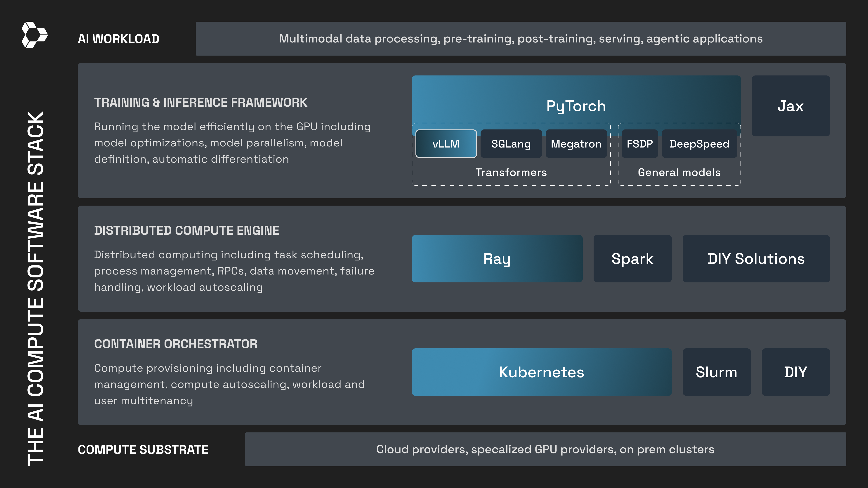Select the DIY orchestrator box
The height and width of the screenshot is (488, 868).
[x=795, y=372]
